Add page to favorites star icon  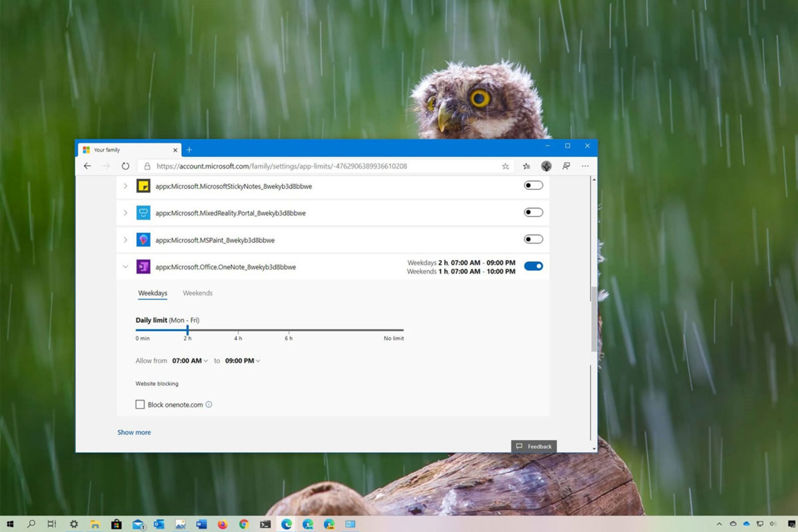tap(505, 166)
